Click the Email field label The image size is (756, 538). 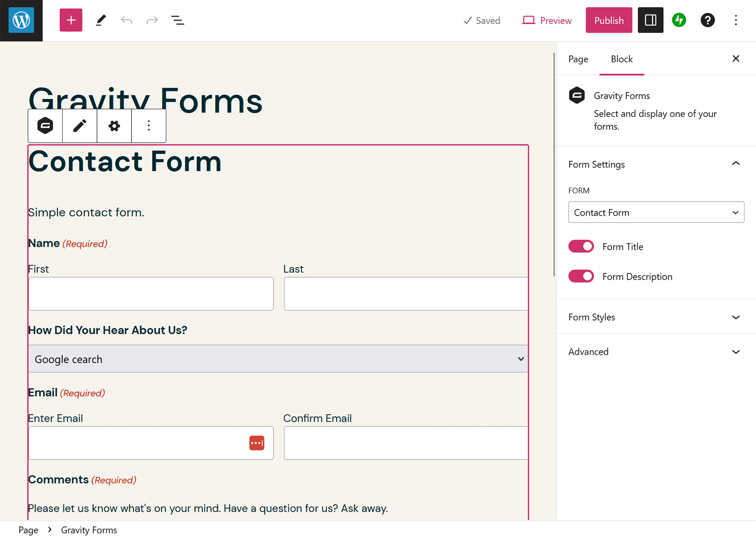pos(43,392)
